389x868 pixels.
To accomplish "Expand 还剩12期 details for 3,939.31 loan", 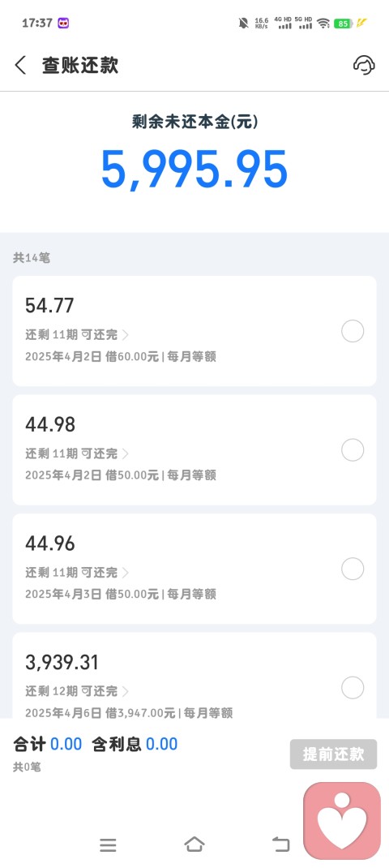I will click(x=77, y=691).
